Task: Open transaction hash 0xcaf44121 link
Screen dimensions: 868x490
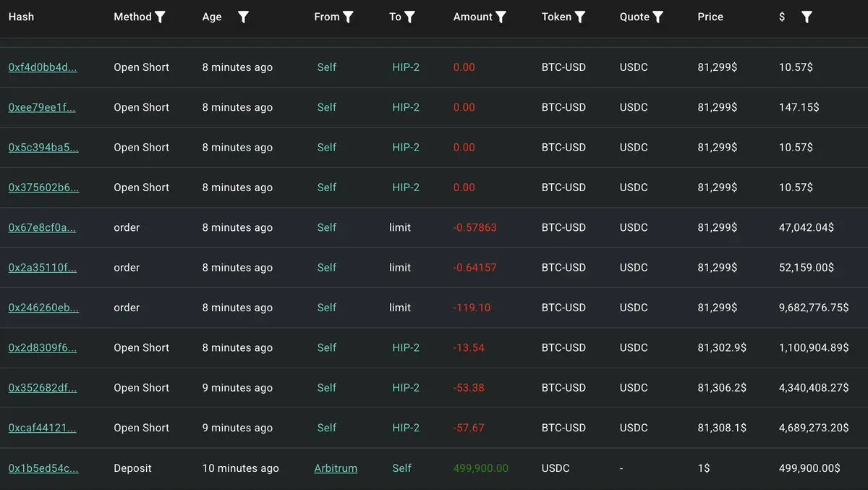Action: pos(42,428)
